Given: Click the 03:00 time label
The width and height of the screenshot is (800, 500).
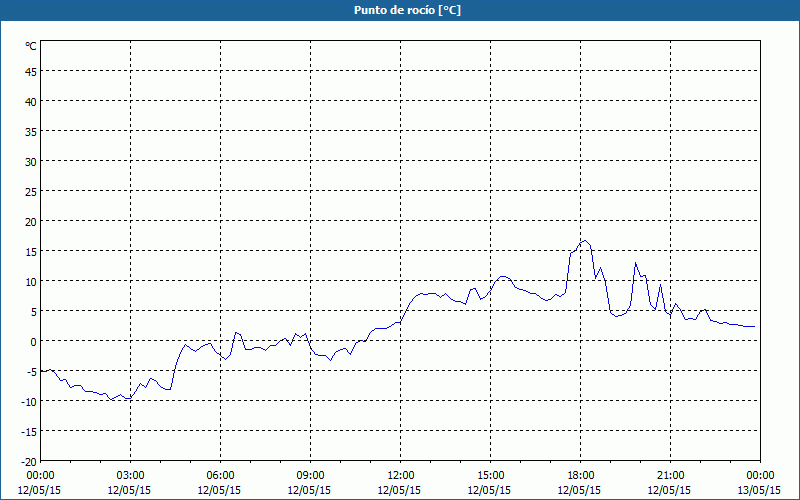Looking at the screenshot, I should tap(130, 476).
